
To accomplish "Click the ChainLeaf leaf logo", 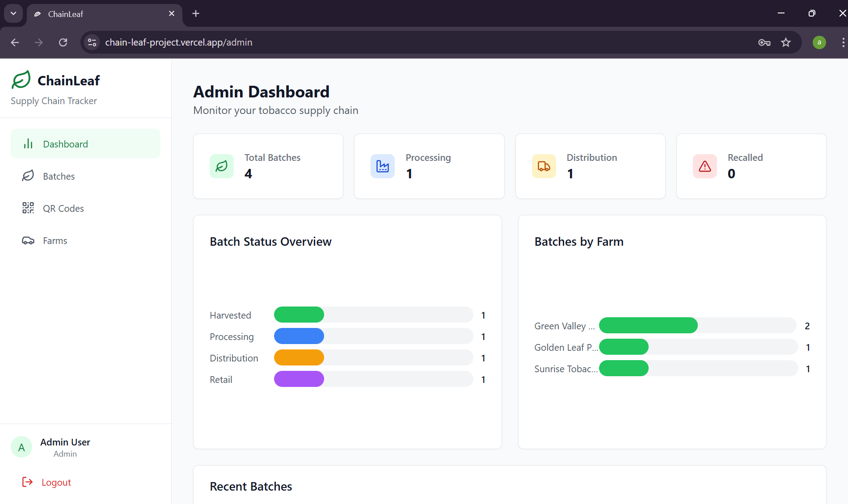I will [x=21, y=80].
